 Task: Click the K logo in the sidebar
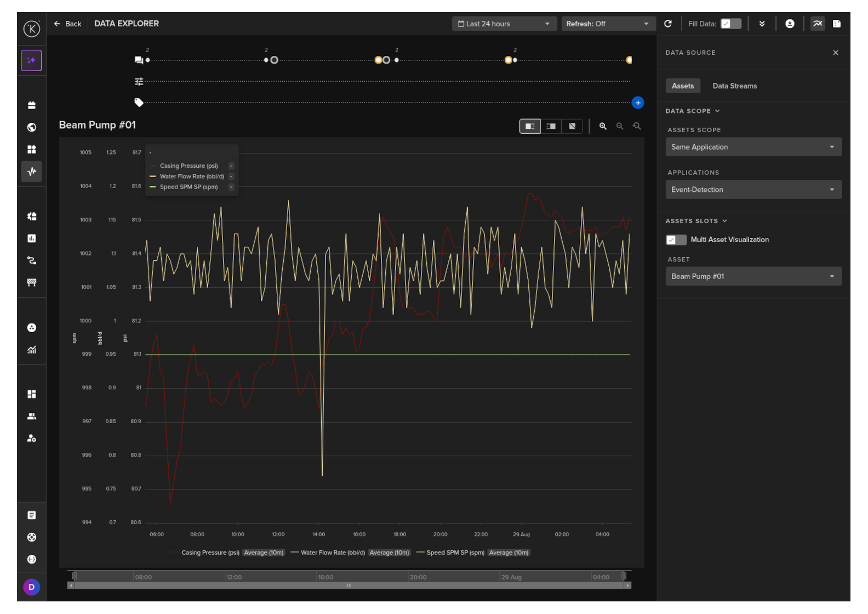[x=32, y=29]
